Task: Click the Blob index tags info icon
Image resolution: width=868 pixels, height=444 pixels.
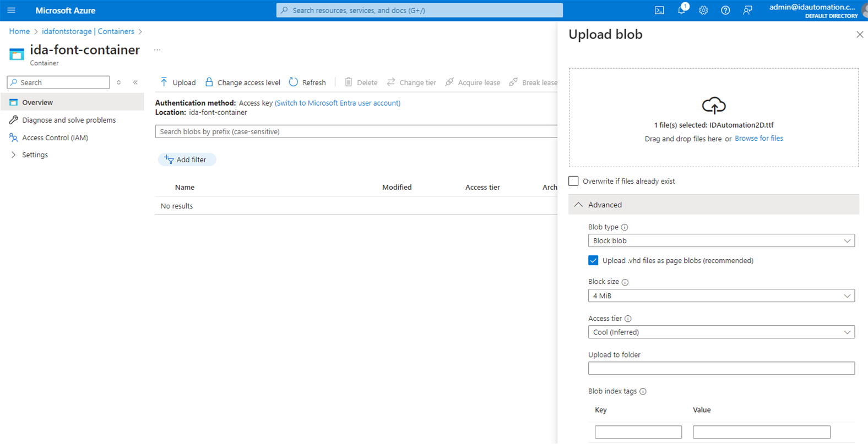Action: point(643,392)
